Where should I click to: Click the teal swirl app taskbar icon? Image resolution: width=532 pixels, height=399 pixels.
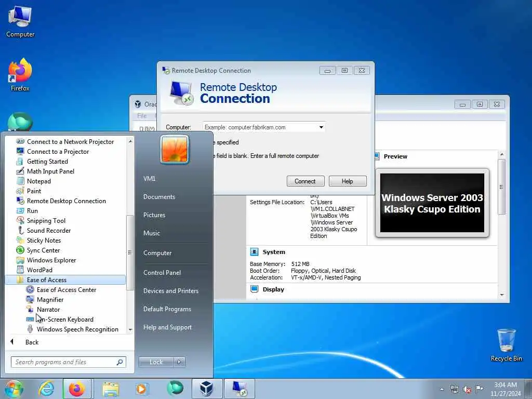point(175,389)
